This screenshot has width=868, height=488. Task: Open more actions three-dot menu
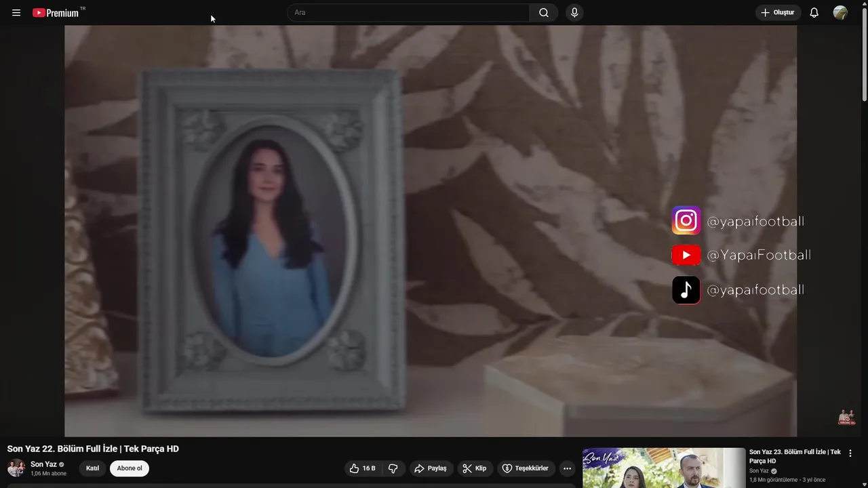point(568,468)
